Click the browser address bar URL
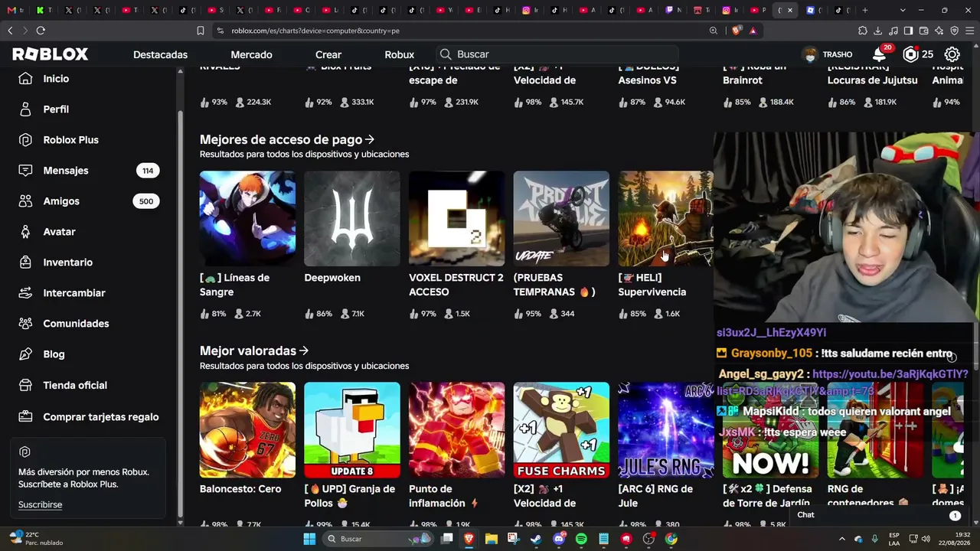Viewport: 980px width, 551px height. [x=315, y=31]
